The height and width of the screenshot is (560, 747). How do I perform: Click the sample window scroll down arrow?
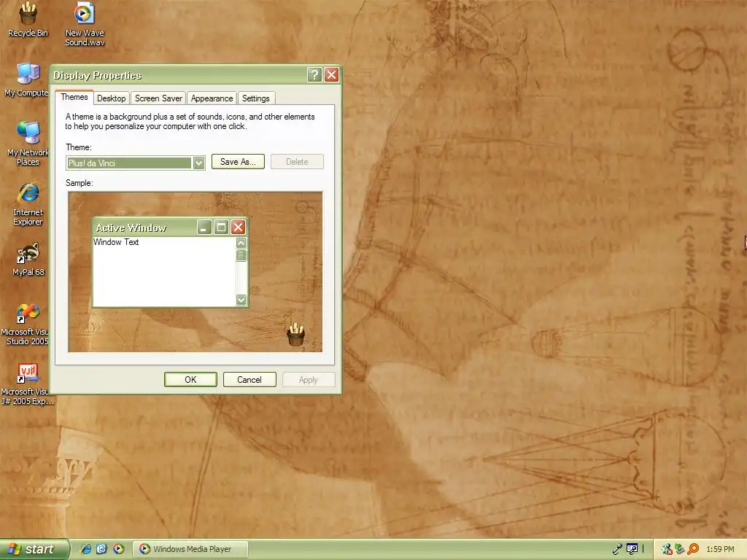241,300
